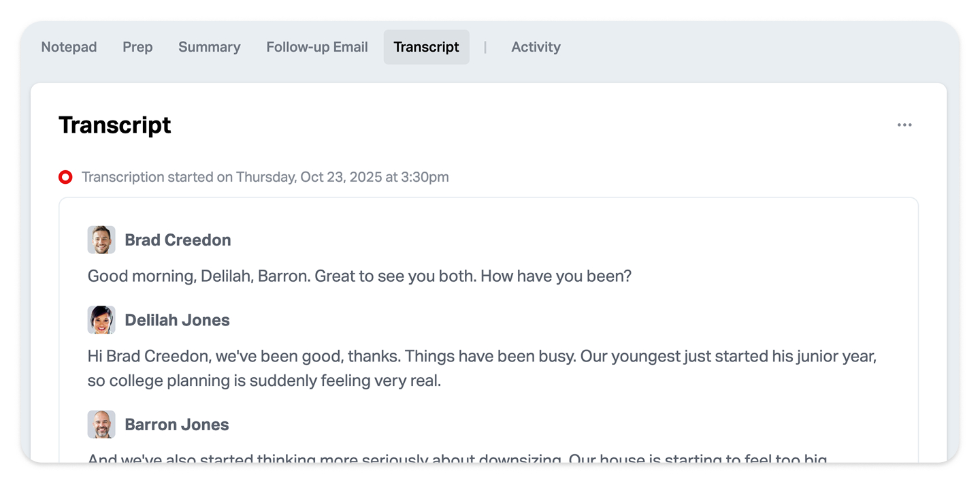Click the Barron Jones speaker name

176,425
